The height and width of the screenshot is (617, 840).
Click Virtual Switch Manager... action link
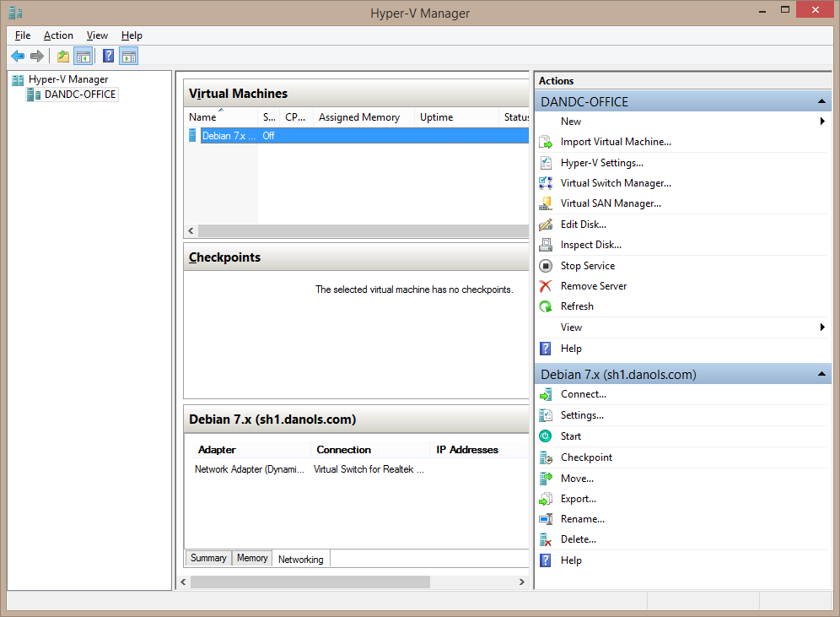coord(616,183)
